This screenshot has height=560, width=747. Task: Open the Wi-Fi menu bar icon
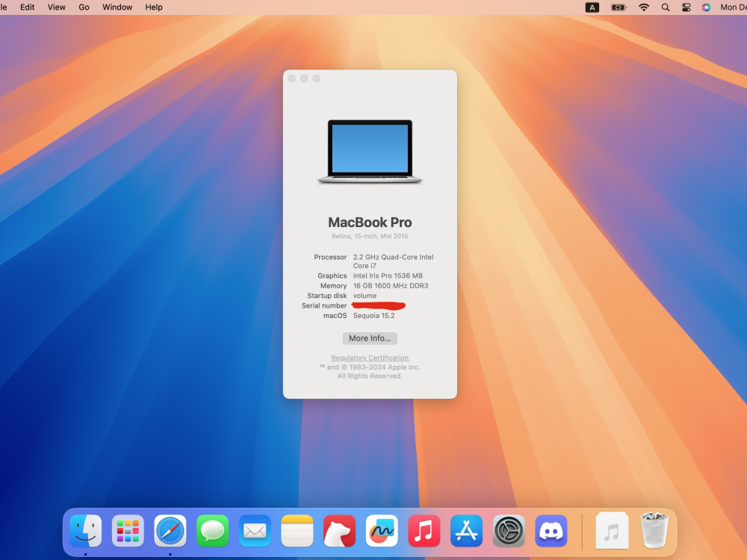[x=644, y=7]
